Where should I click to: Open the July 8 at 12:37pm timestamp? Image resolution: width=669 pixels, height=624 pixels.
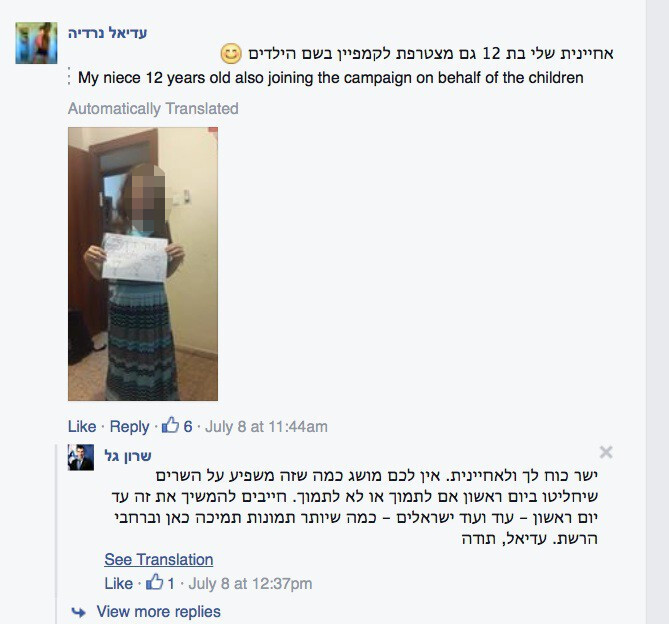coord(250,583)
